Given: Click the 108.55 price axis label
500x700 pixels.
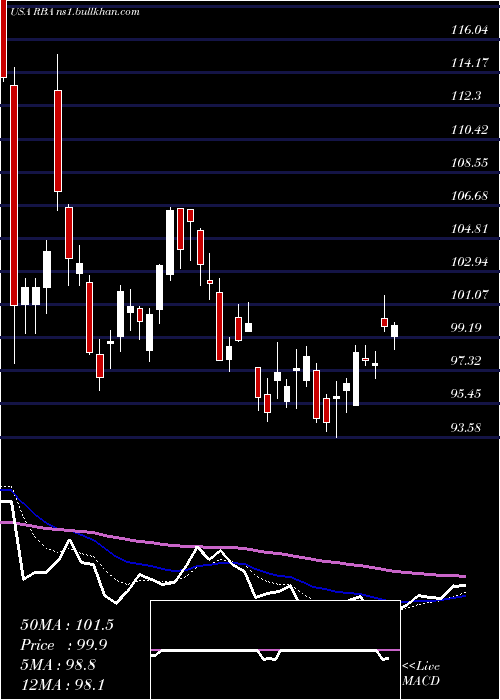Looking at the screenshot, I should [470, 162].
